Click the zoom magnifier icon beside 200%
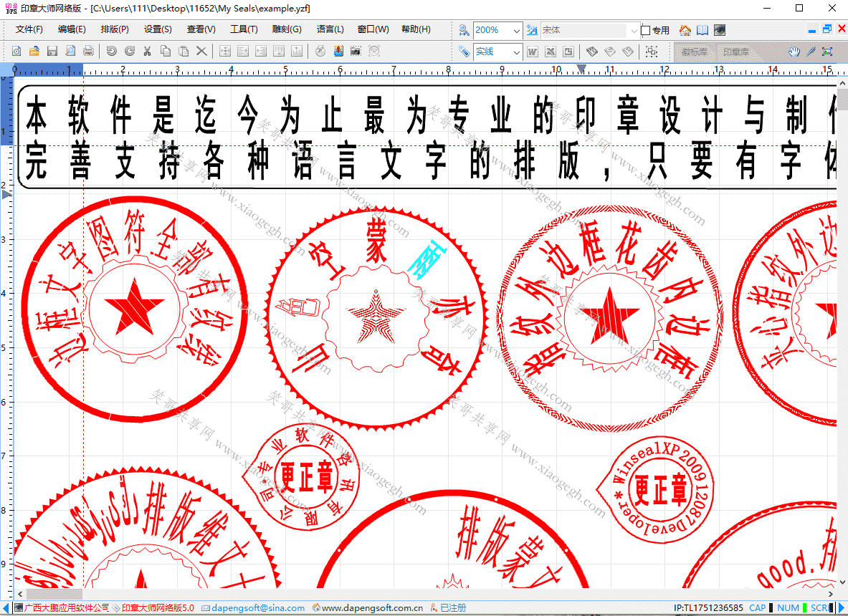Screen dimensions: 848x616 464,30
